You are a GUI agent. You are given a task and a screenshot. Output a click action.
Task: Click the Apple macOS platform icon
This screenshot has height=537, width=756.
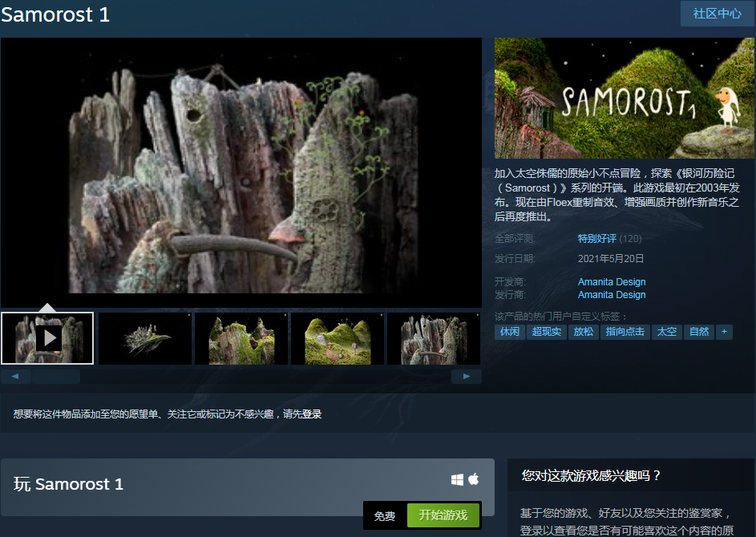(474, 479)
